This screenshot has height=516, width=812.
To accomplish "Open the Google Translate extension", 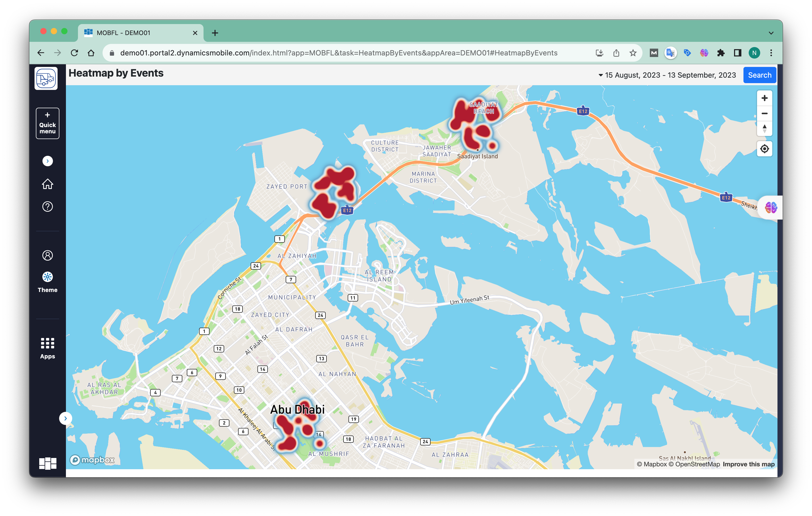I will [670, 53].
